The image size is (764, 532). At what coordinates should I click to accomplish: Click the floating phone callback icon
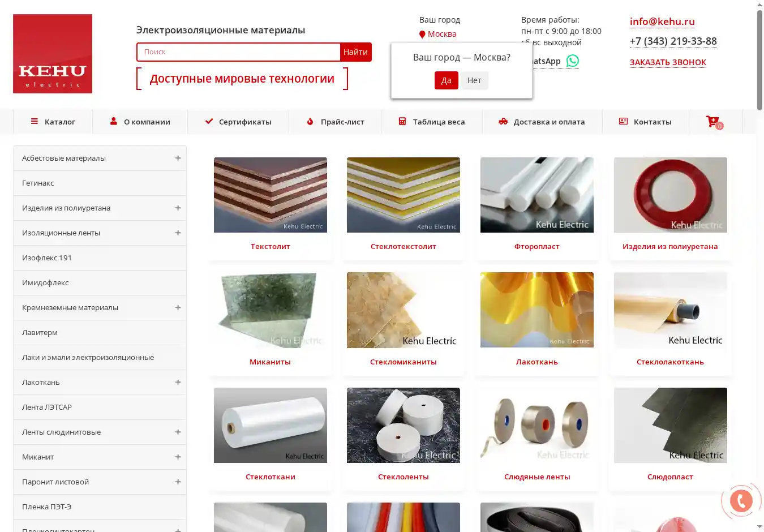click(x=741, y=500)
